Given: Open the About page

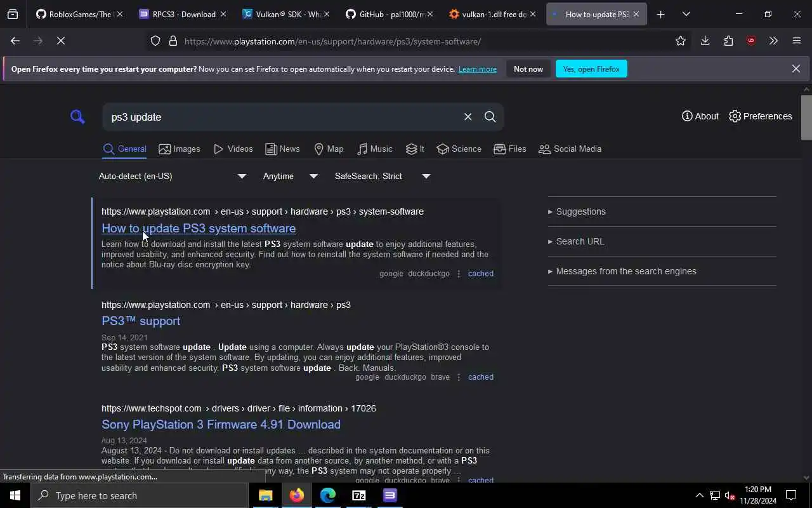Looking at the screenshot, I should [700, 116].
